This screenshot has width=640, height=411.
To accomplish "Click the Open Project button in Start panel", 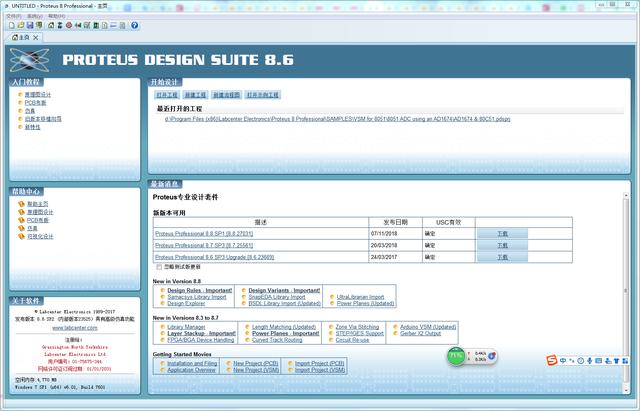I will pyautogui.click(x=167, y=95).
